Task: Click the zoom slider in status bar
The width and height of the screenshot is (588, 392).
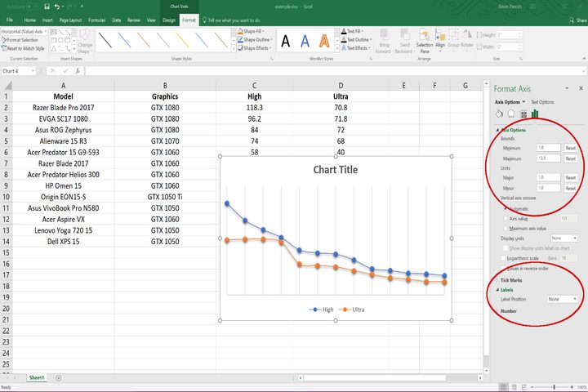Action: pos(552,387)
